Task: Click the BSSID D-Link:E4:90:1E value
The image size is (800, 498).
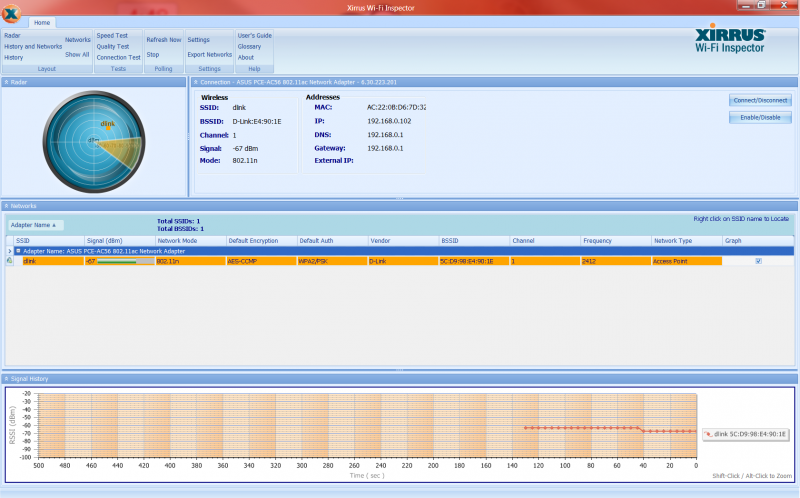Action: [257, 122]
